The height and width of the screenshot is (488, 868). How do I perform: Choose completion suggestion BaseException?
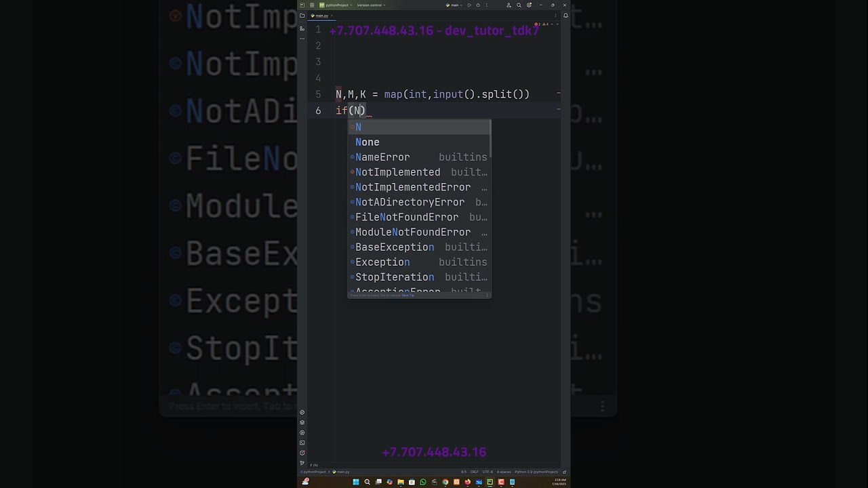coord(419,247)
